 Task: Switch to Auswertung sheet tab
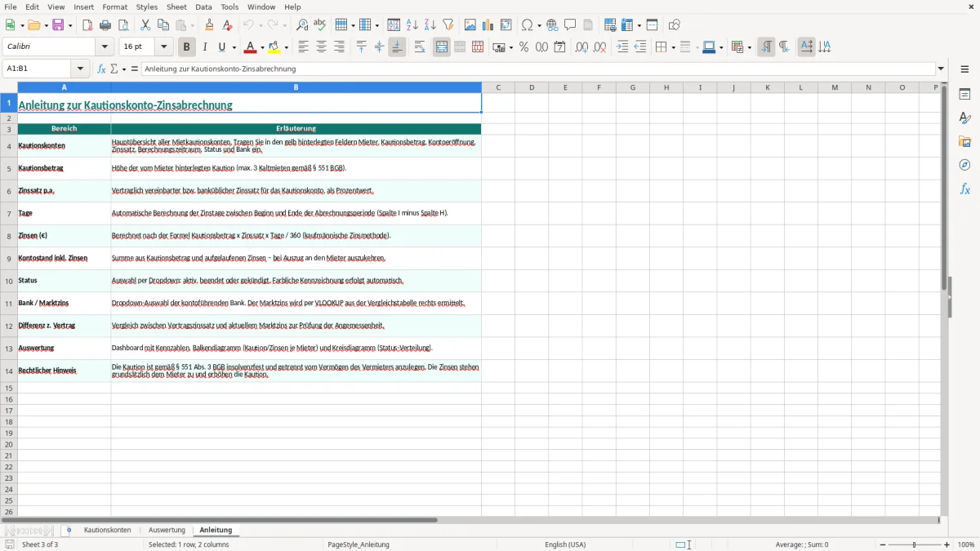167,530
